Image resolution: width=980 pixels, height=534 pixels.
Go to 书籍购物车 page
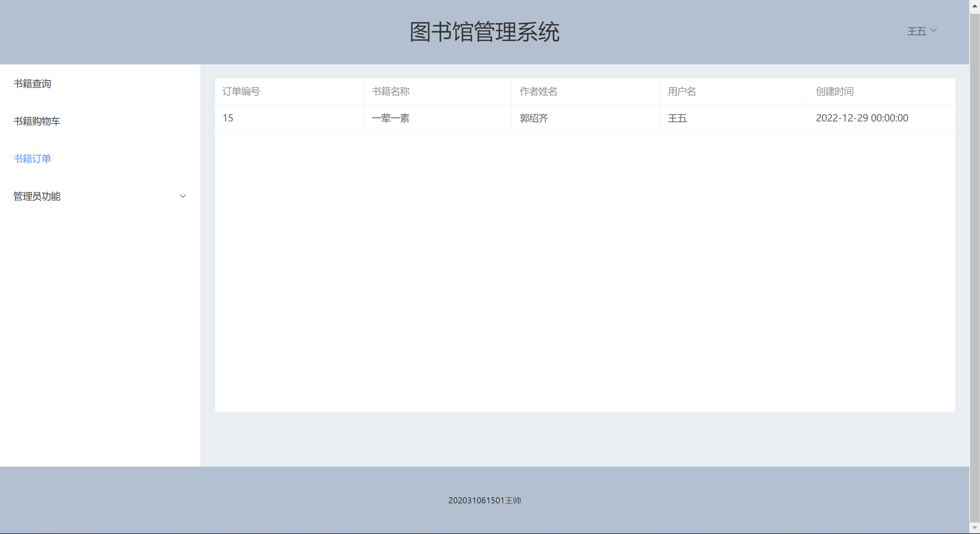point(37,121)
